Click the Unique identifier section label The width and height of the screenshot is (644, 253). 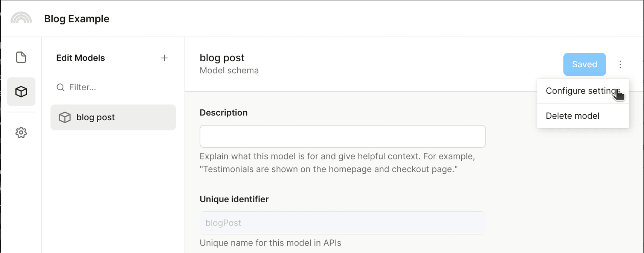click(x=234, y=199)
